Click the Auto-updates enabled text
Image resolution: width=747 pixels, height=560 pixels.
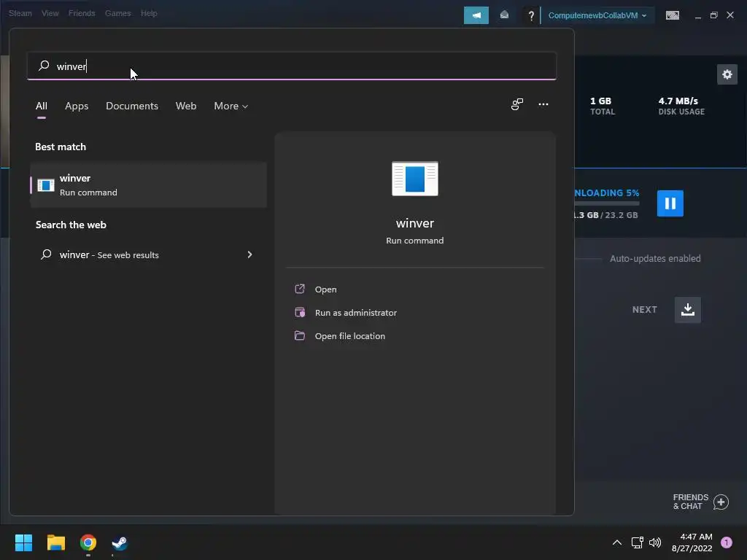(655, 259)
